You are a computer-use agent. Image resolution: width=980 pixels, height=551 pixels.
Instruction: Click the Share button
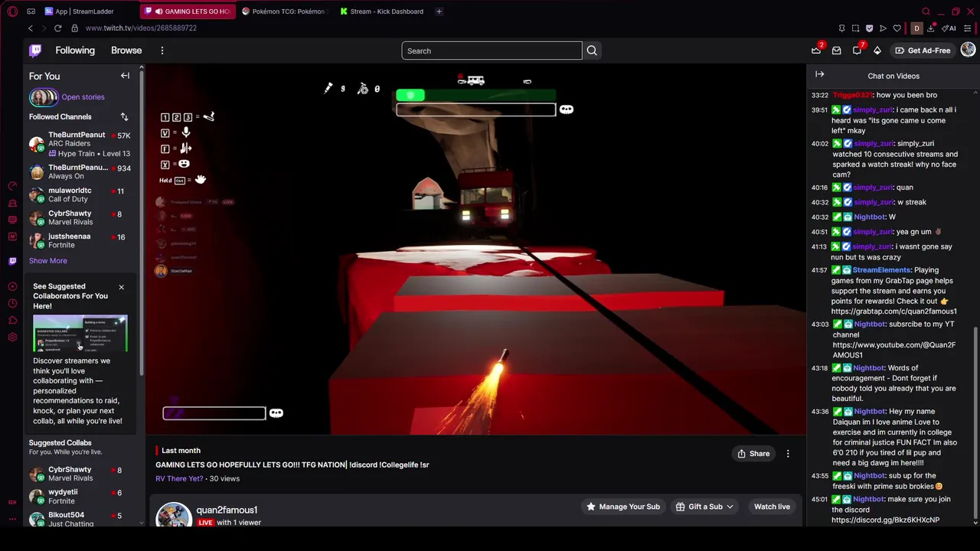(x=753, y=454)
